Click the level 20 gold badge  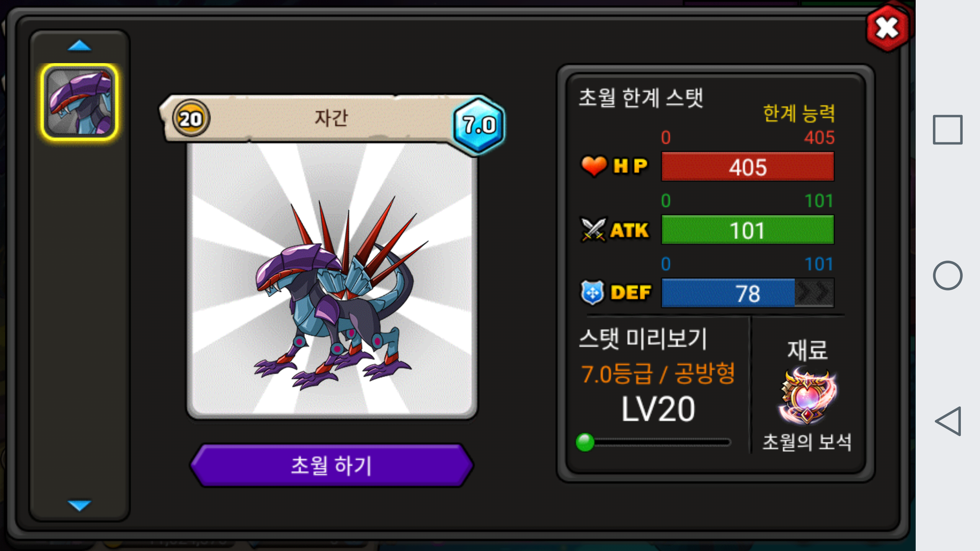[x=191, y=119]
